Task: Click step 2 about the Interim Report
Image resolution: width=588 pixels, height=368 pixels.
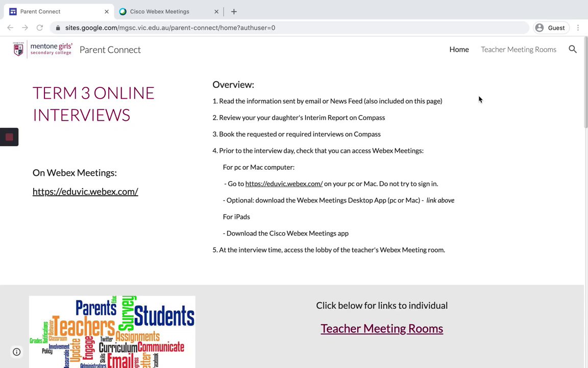Action: point(299,118)
